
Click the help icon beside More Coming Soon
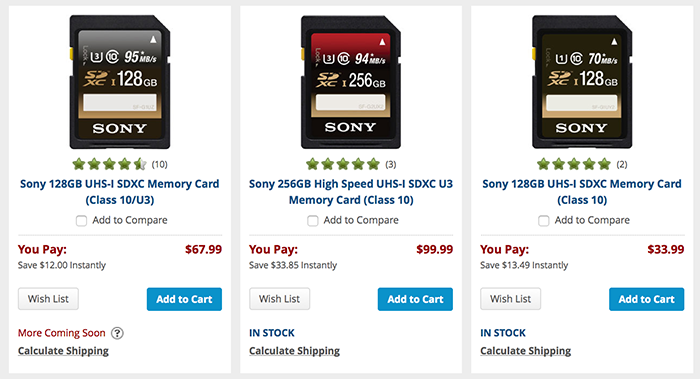click(x=117, y=333)
